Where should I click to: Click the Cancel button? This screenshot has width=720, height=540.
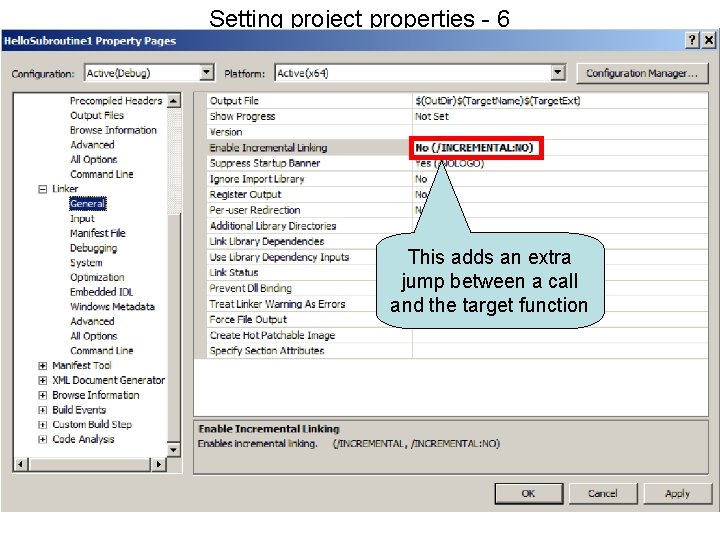(602, 494)
